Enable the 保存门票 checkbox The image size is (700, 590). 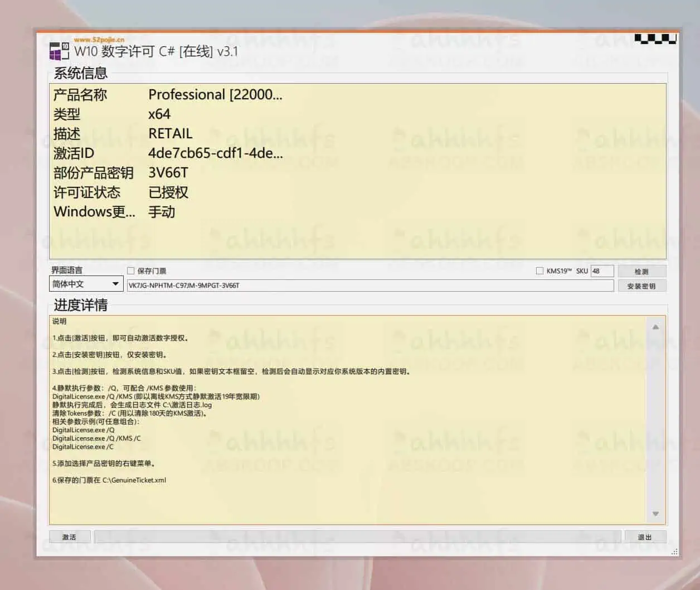pyautogui.click(x=130, y=270)
